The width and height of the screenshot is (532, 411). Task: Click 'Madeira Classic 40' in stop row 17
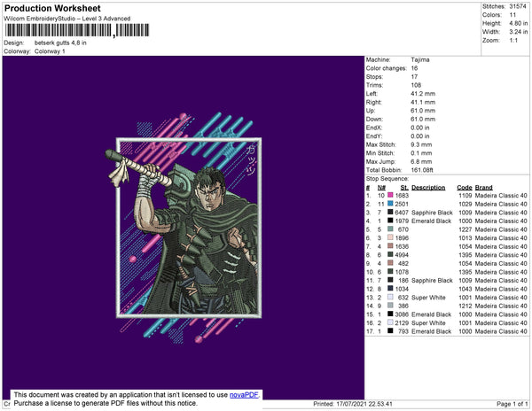(x=501, y=331)
